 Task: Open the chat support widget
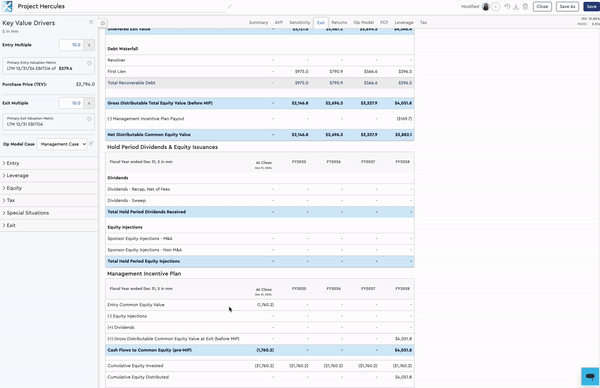tap(590, 376)
